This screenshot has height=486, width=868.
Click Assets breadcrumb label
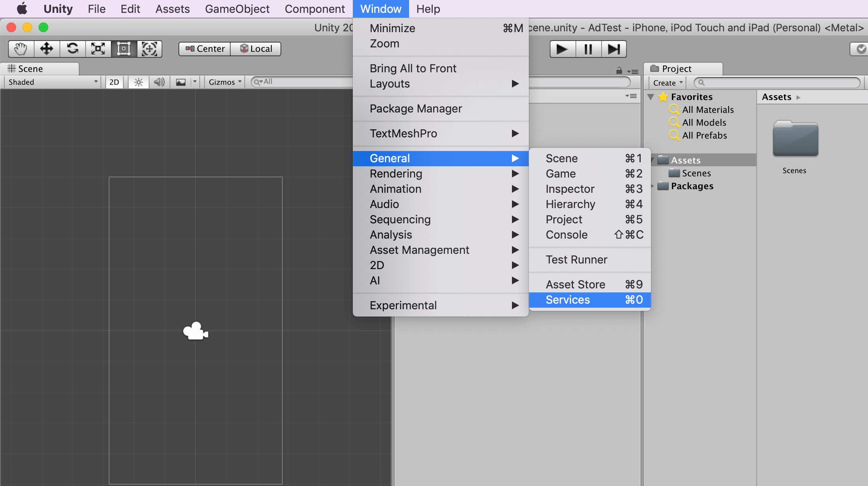coord(776,97)
